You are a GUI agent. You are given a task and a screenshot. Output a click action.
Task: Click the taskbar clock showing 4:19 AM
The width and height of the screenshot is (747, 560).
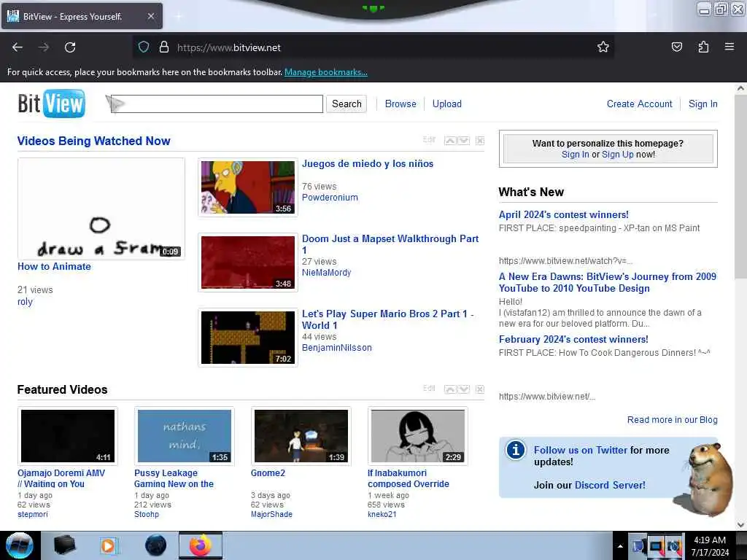710,546
